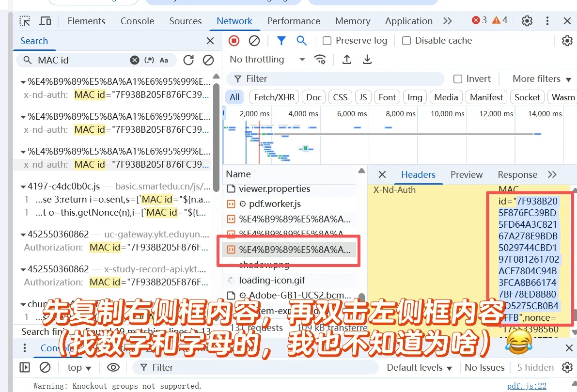Refresh the search results
This screenshot has height=392, width=577.
click(188, 60)
